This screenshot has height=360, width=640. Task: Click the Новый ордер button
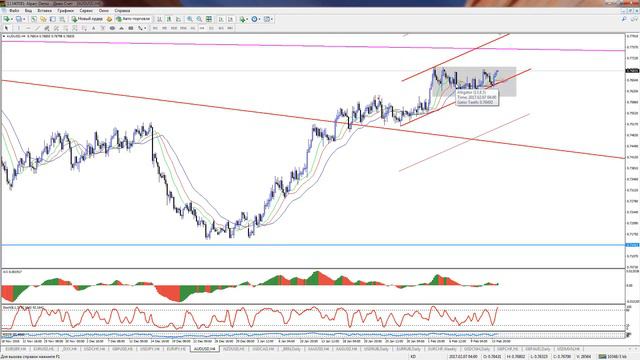87,19
